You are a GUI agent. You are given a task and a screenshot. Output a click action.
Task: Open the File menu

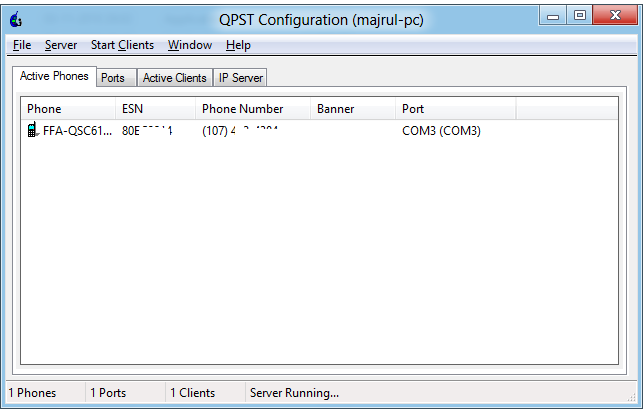(x=22, y=45)
